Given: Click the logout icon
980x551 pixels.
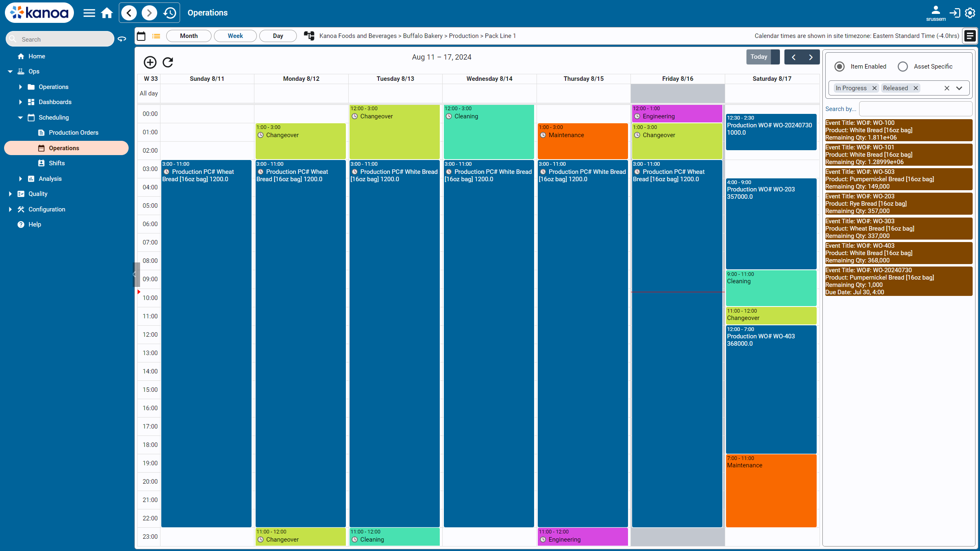Looking at the screenshot, I should pyautogui.click(x=955, y=13).
